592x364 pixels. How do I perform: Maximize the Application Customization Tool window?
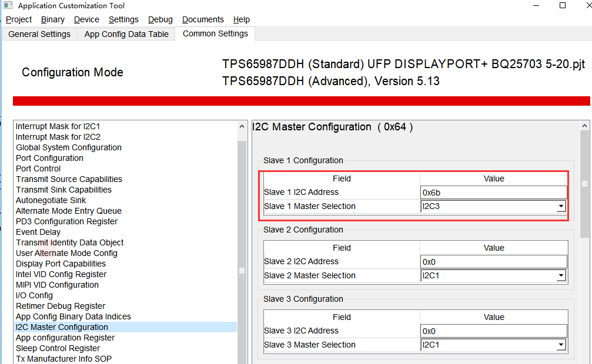[x=562, y=5]
